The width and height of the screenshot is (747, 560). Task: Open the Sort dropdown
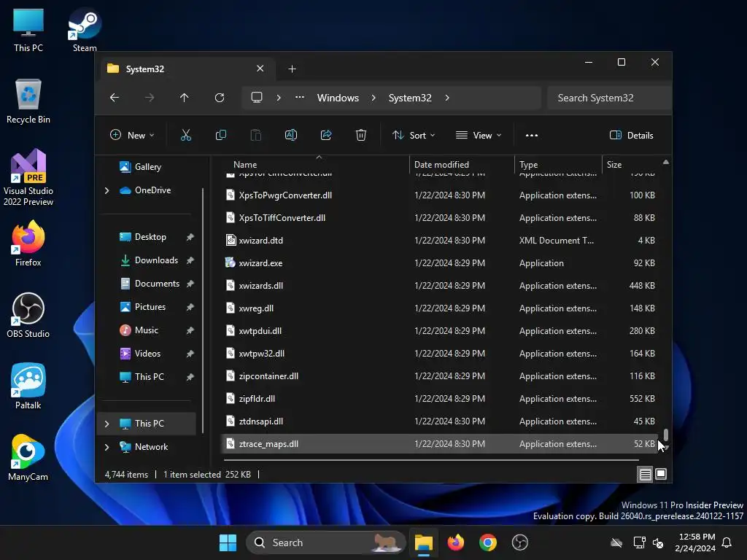414,135
